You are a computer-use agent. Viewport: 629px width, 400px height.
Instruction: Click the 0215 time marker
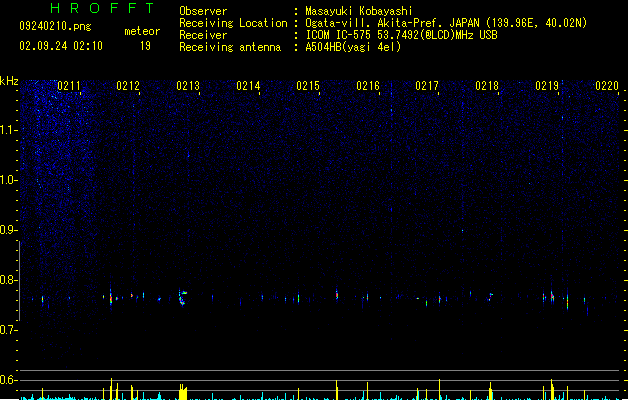pyautogui.click(x=308, y=86)
